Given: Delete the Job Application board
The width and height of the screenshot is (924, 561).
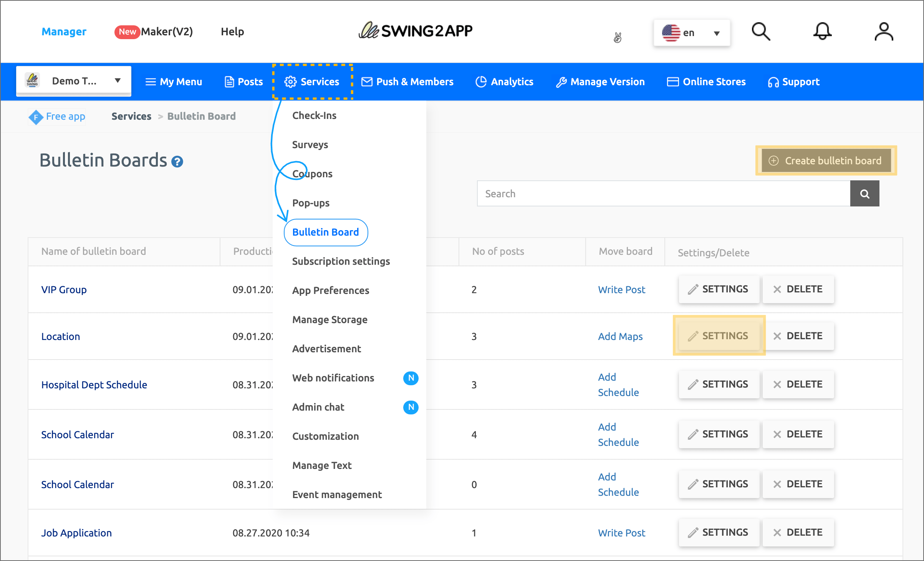Looking at the screenshot, I should pos(798,532).
